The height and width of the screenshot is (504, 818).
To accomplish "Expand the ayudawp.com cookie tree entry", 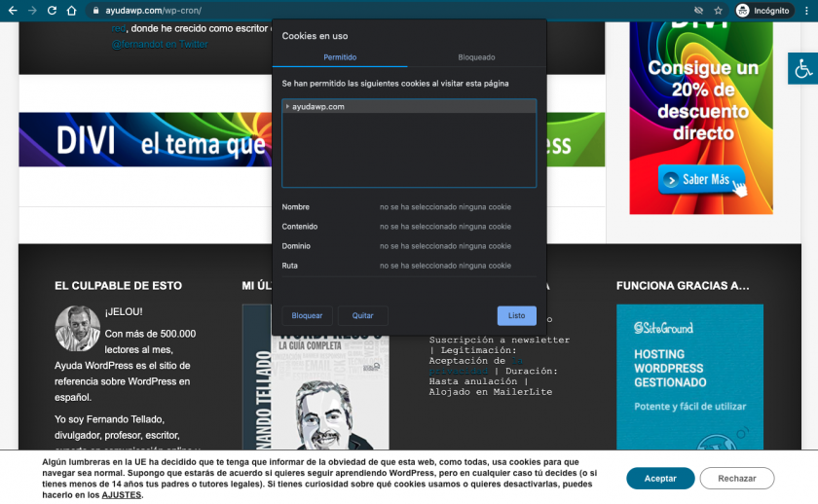I will pyautogui.click(x=286, y=106).
